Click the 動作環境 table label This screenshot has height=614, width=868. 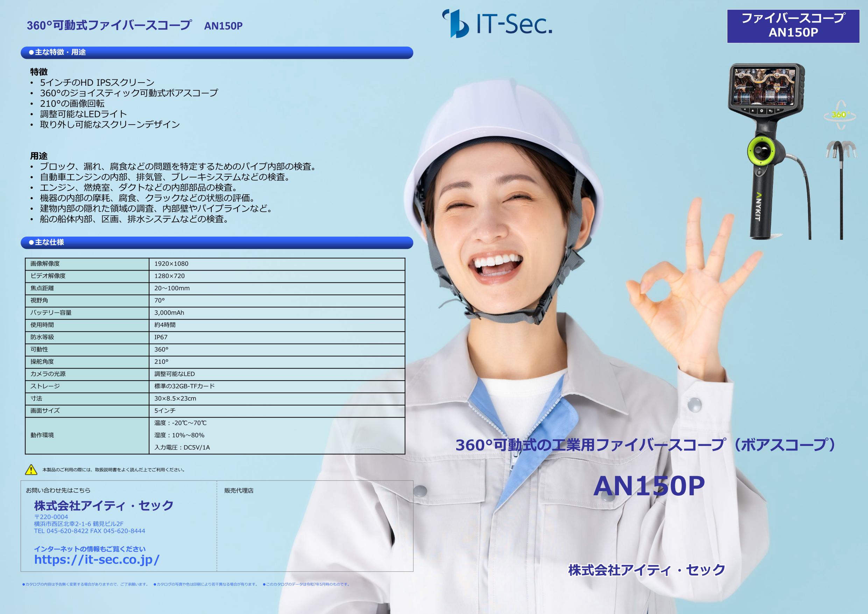pos(42,435)
